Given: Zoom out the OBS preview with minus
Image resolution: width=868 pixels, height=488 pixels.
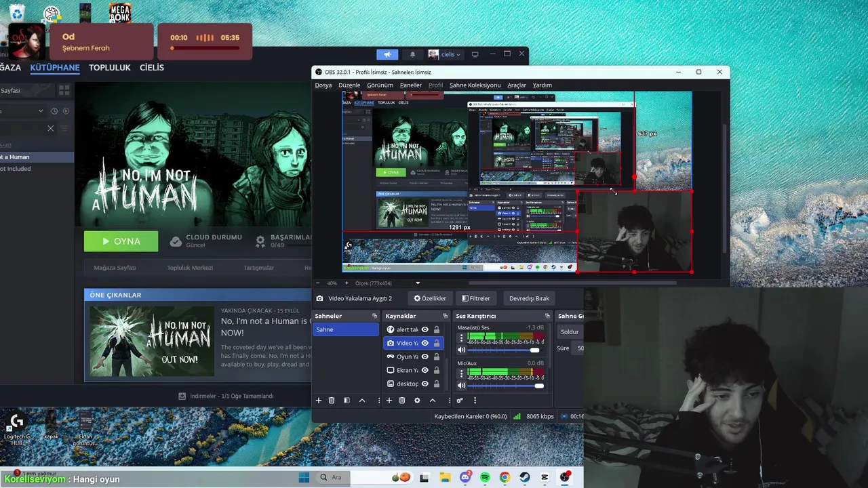Looking at the screenshot, I should coord(318,283).
